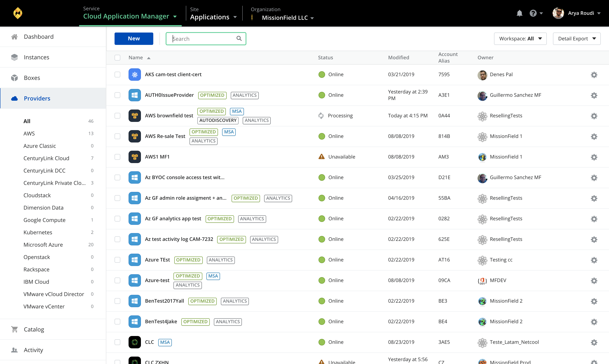Open gear settings for AWS1 MF1 row
Viewport: 609px width, 364px height.
594,157
